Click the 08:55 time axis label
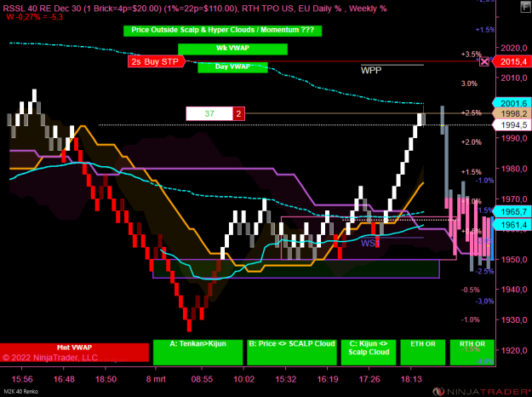 [x=202, y=379]
